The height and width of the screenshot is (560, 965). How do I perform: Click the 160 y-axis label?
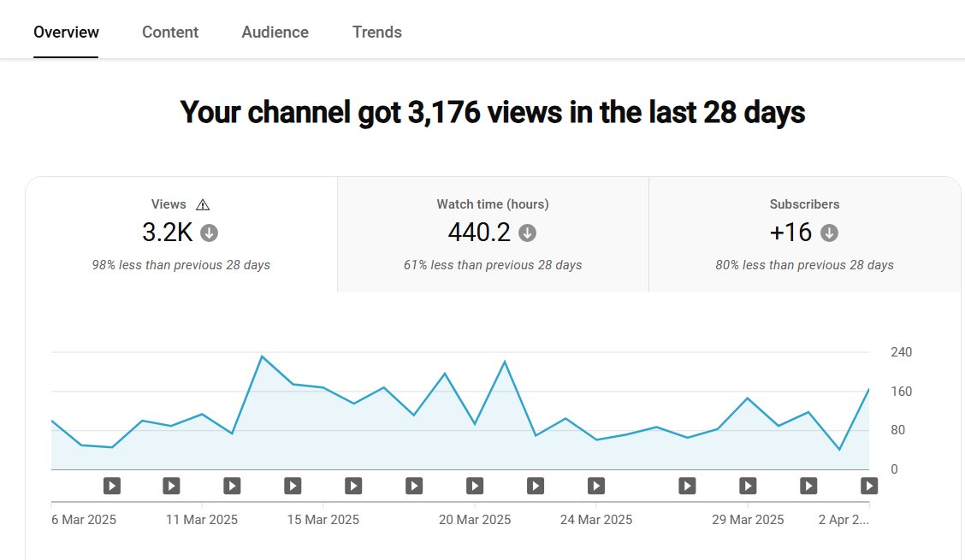pyautogui.click(x=901, y=392)
